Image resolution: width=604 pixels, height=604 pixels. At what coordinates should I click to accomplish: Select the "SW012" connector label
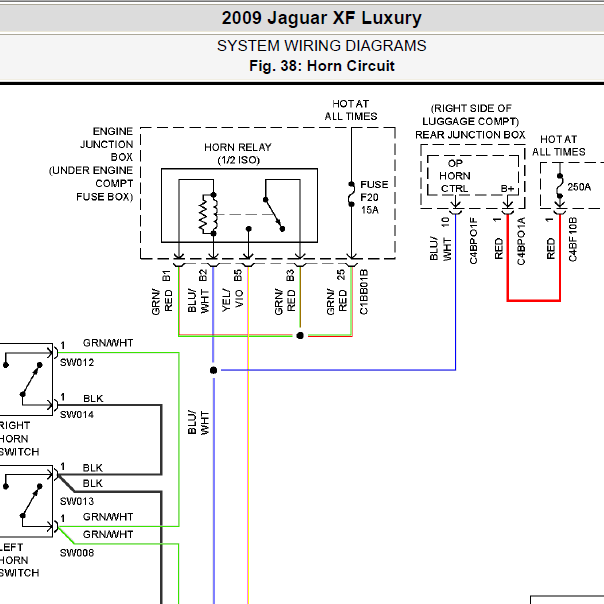(x=77, y=362)
